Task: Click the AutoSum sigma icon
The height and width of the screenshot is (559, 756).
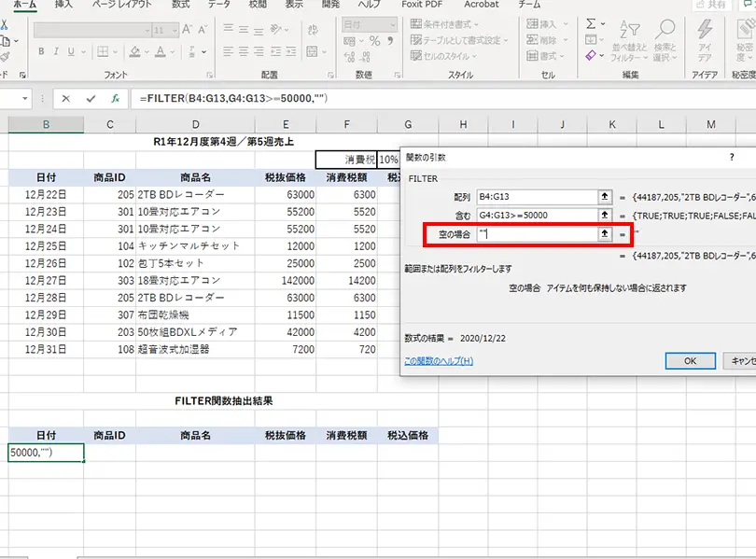Action: 591,23
